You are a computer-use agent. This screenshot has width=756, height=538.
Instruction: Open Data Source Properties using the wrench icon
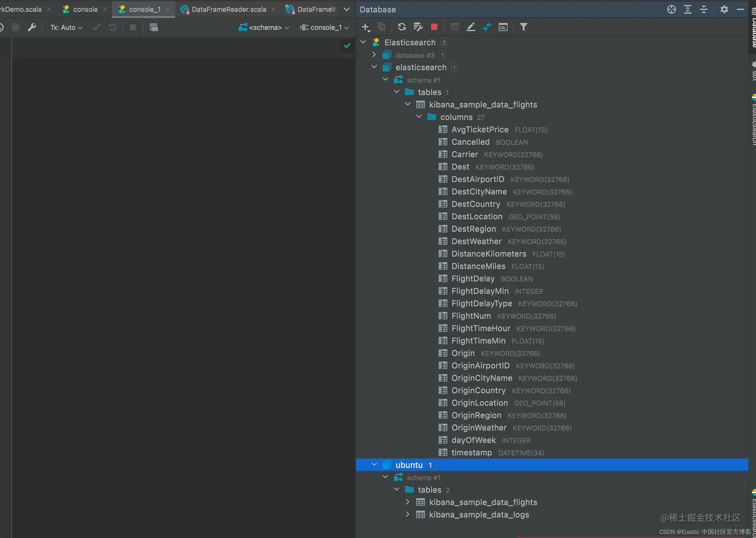pyautogui.click(x=31, y=27)
